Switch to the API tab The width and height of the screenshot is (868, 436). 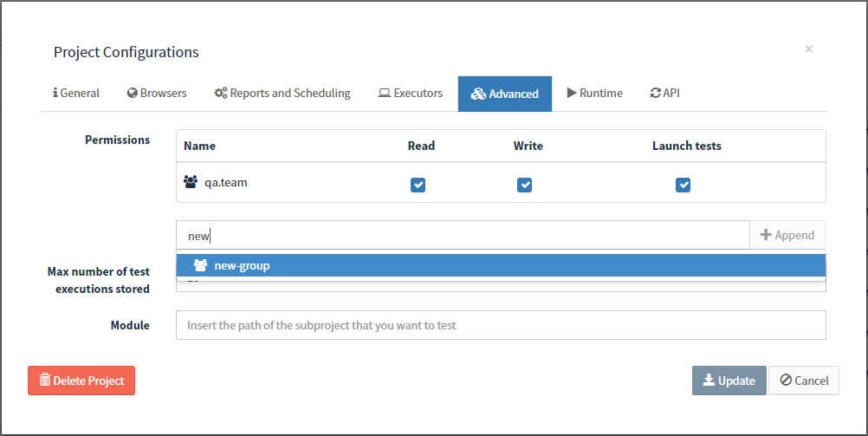click(x=664, y=93)
